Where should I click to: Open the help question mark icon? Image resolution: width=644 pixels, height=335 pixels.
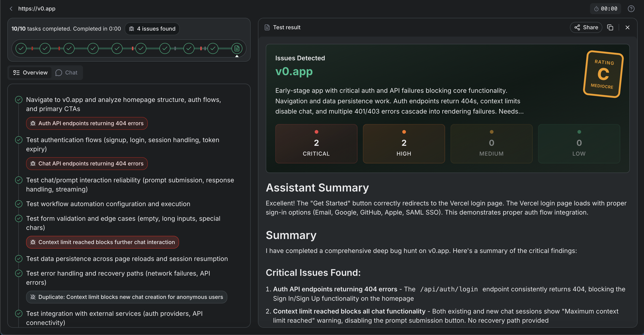[631, 9]
